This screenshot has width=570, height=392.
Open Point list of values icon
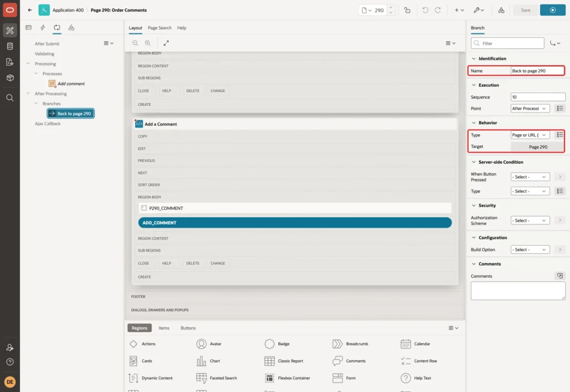point(560,109)
